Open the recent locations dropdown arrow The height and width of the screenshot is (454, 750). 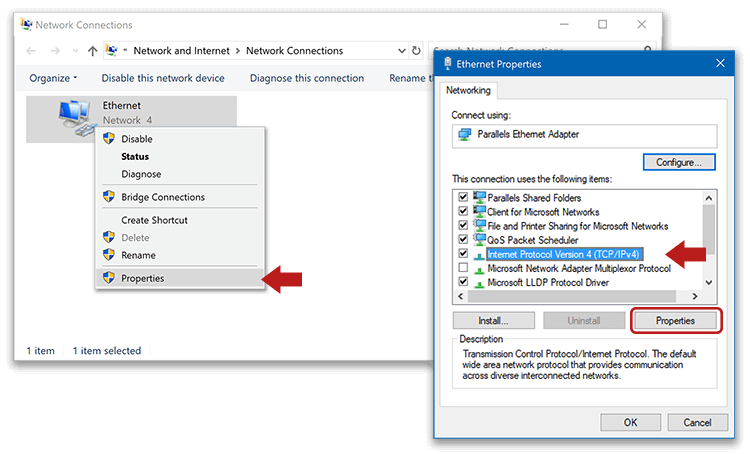coord(75,51)
